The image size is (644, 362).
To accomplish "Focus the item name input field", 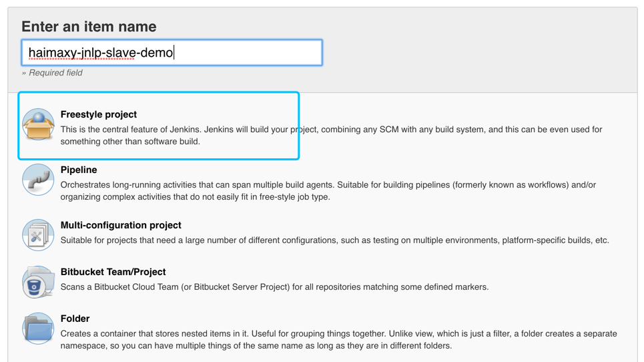I will coord(247,53).
